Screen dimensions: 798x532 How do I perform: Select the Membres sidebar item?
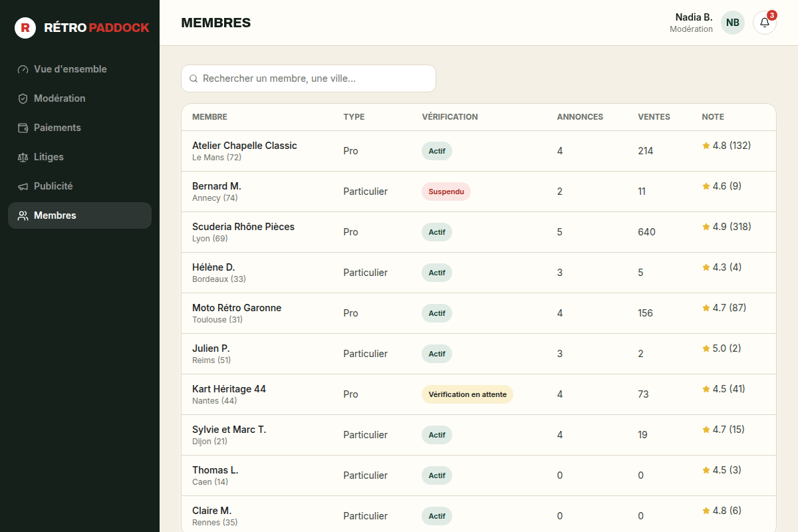80,215
